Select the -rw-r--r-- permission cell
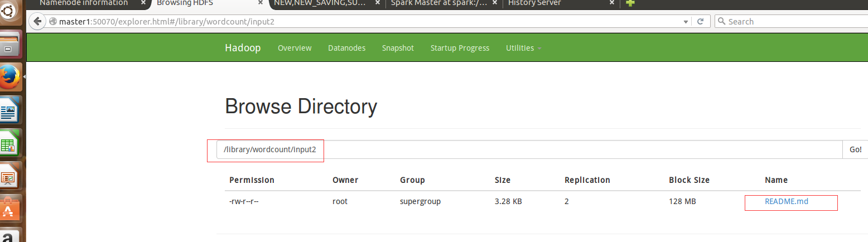The image size is (868, 242). [244, 201]
